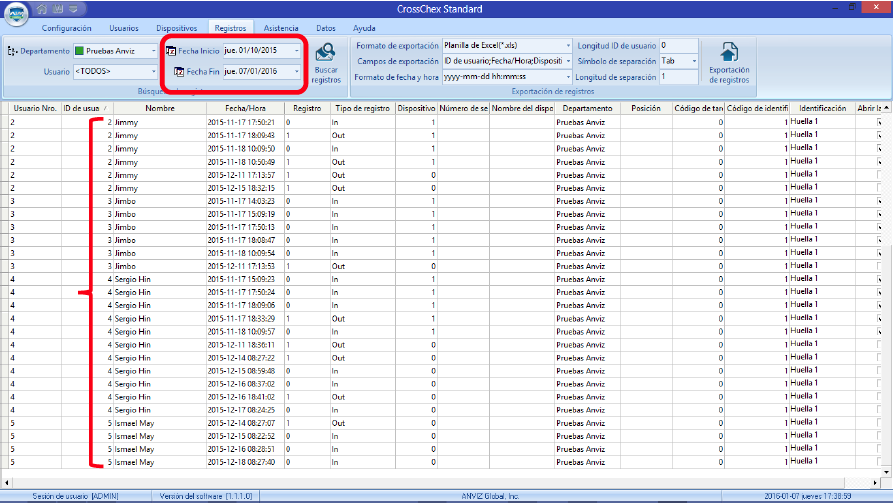Image resolution: width=893 pixels, height=503 pixels.
Task: Sort by the Departamento column header
Action: coord(587,108)
